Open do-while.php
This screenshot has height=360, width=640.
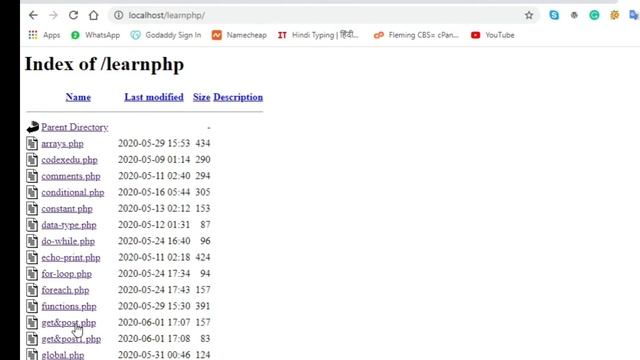coord(68,242)
